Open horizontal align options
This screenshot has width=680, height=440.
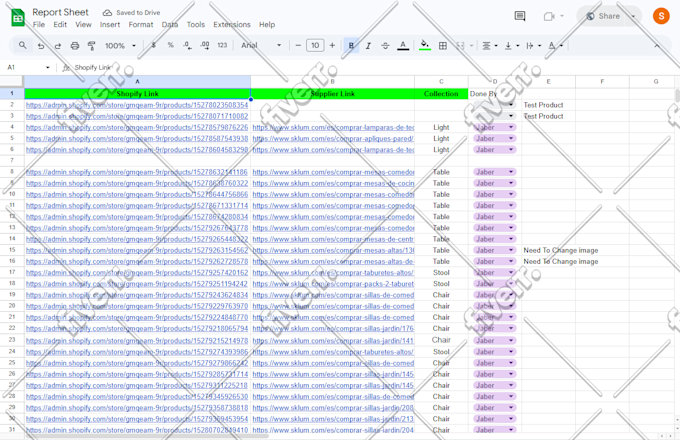click(x=490, y=46)
